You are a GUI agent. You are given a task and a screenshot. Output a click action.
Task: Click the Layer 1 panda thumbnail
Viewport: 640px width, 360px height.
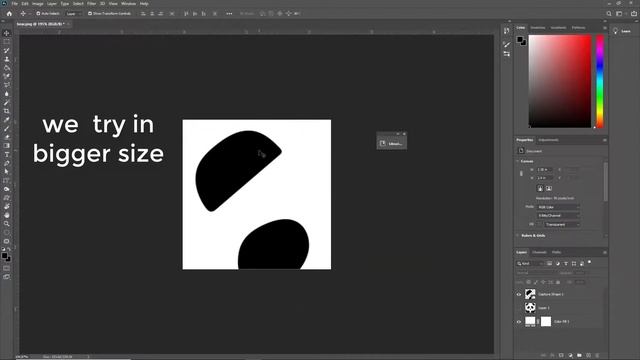[530, 308]
